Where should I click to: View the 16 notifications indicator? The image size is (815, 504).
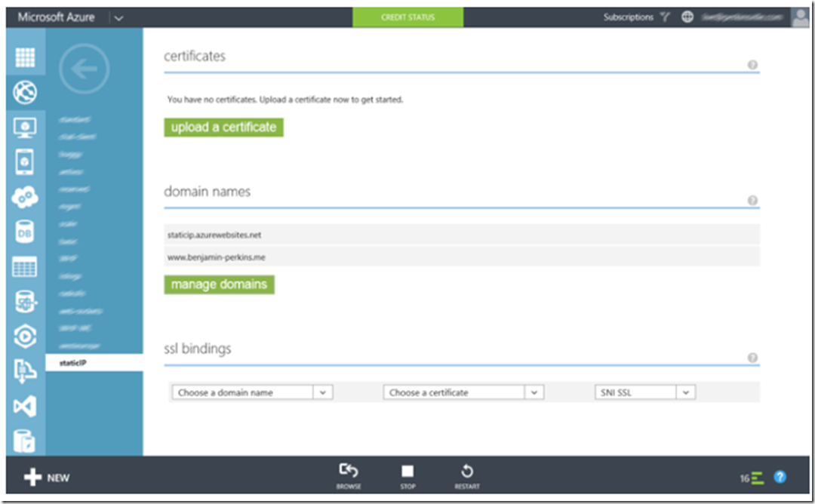752,478
